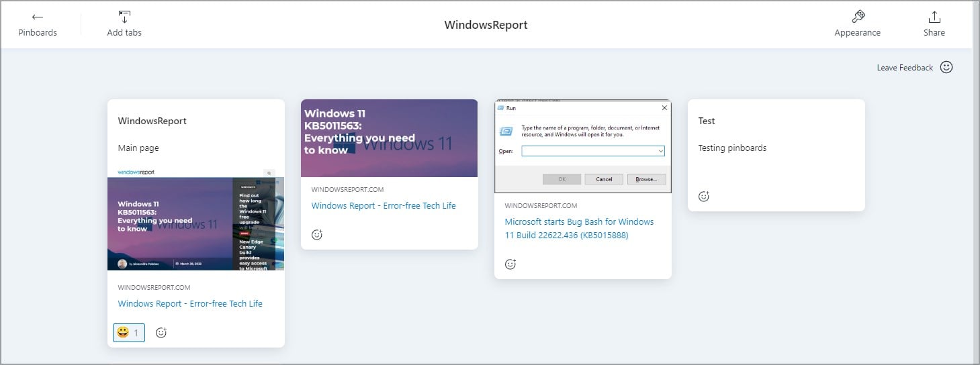The image size is (980, 365).
Task: Click the Run dialog screenshot thumbnail
Action: click(583, 146)
